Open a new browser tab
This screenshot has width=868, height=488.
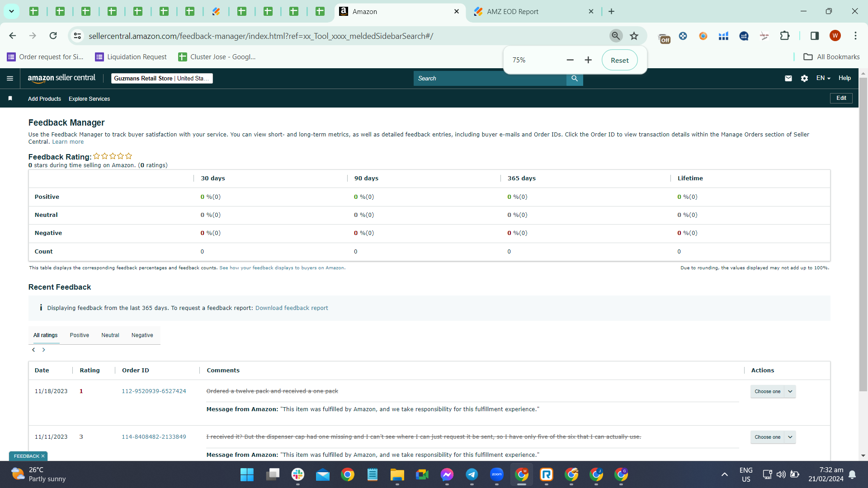tap(612, 11)
